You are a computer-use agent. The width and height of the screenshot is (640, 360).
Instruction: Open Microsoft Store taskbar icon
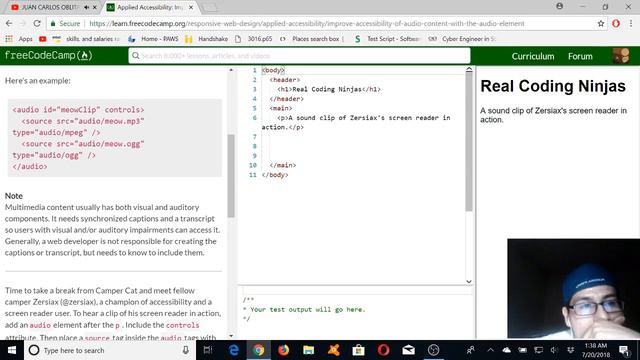coord(358,350)
